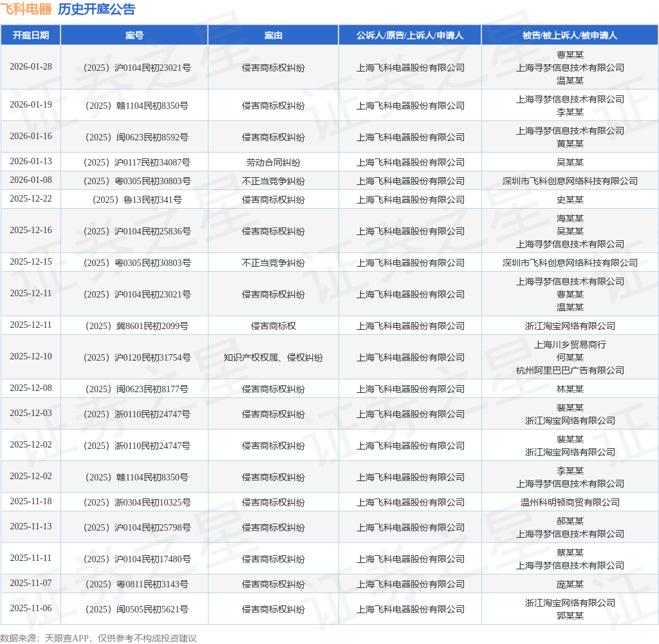Click defendant 黄某某
659x644 pixels.
[x=570, y=144]
